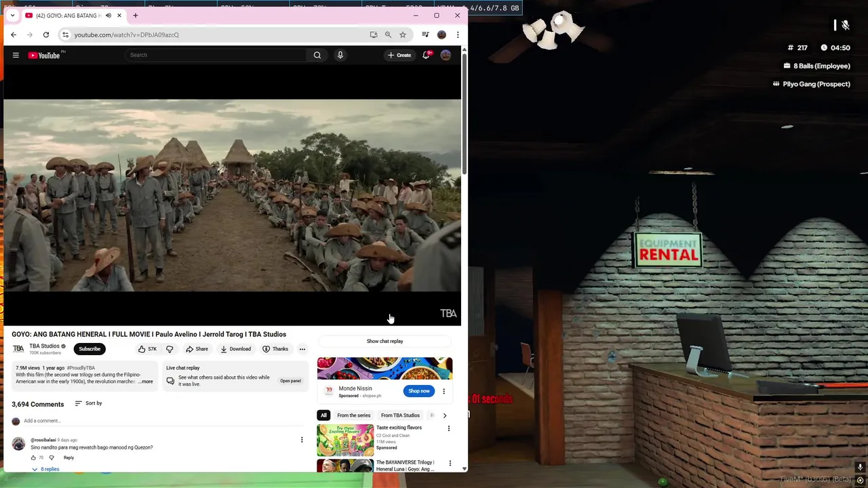Open Chrome profile avatar

click(441, 35)
